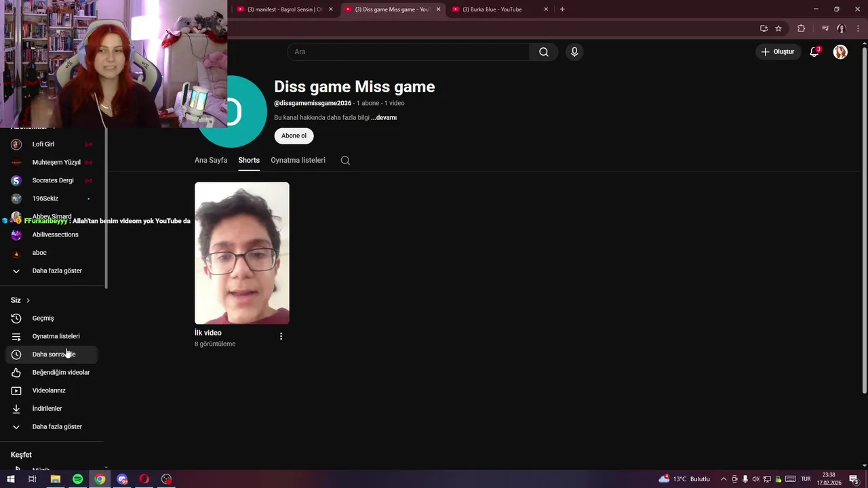
Task: Expand channel description via ...devamı
Action: (384, 117)
